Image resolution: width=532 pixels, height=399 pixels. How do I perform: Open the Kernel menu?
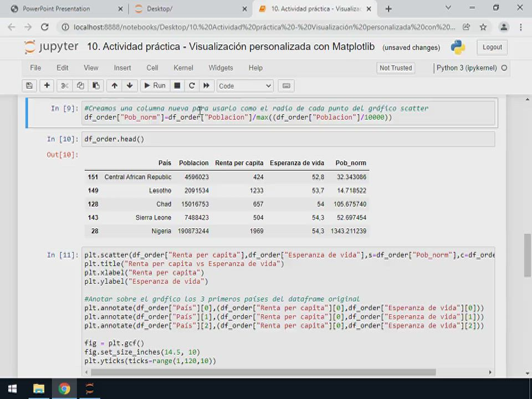tap(183, 68)
